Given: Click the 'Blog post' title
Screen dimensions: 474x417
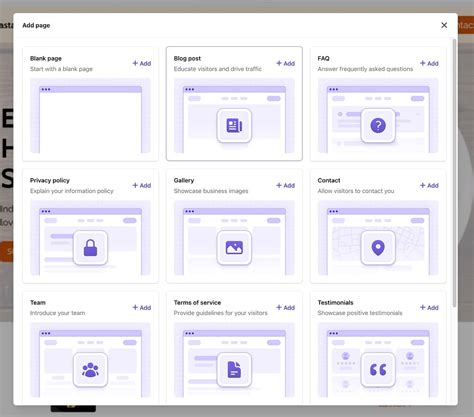Looking at the screenshot, I should (187, 58).
